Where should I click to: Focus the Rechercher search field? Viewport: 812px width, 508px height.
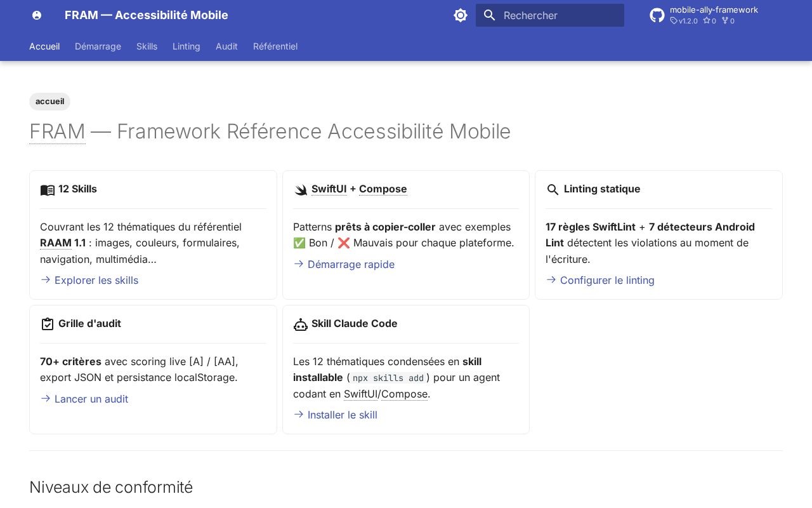550,15
